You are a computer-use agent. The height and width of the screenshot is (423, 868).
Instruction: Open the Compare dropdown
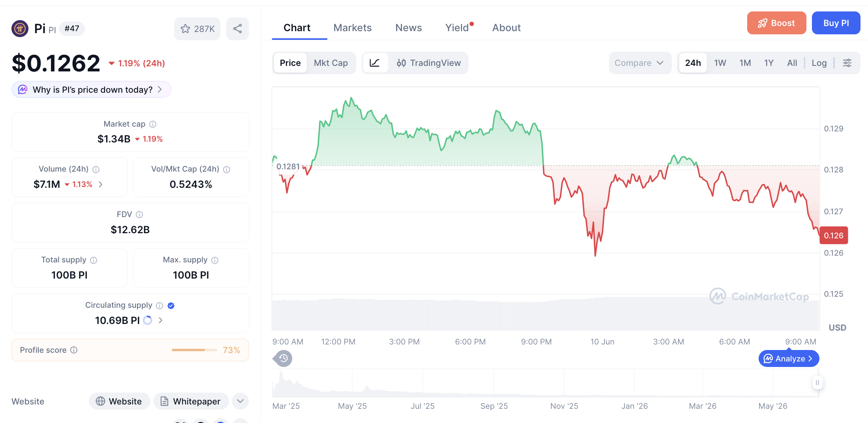coord(640,63)
